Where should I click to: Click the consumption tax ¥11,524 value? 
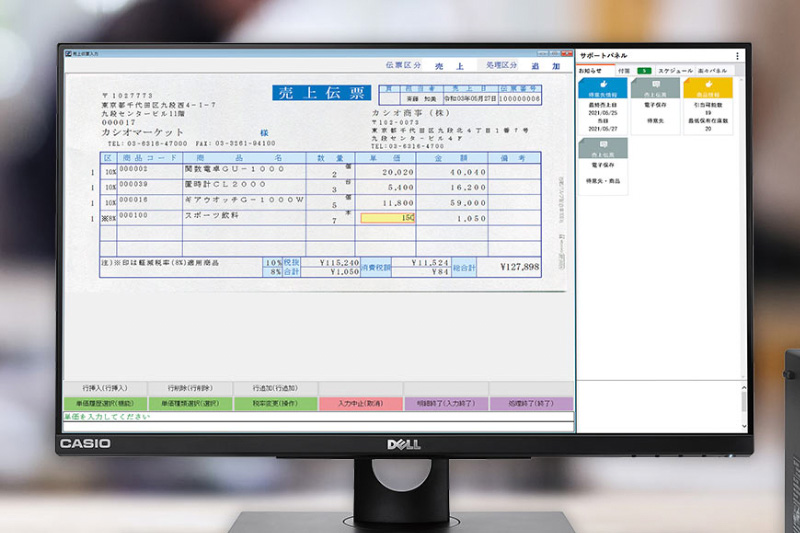coord(430,263)
